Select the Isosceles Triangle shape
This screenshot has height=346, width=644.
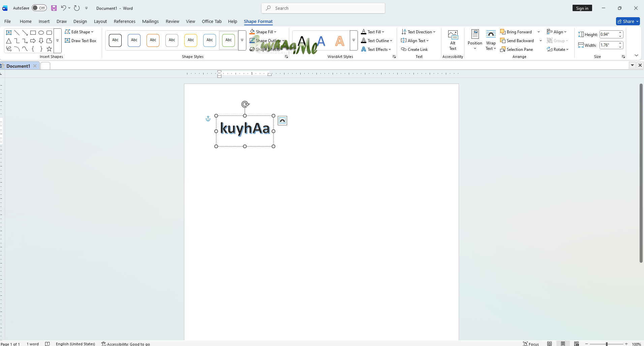pyautogui.click(x=9, y=41)
